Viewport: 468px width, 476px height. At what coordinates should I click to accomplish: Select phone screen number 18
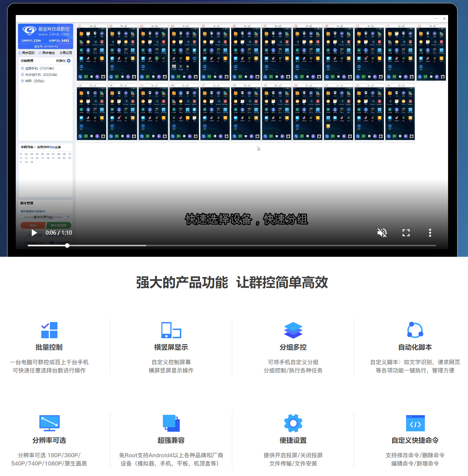point(246,113)
